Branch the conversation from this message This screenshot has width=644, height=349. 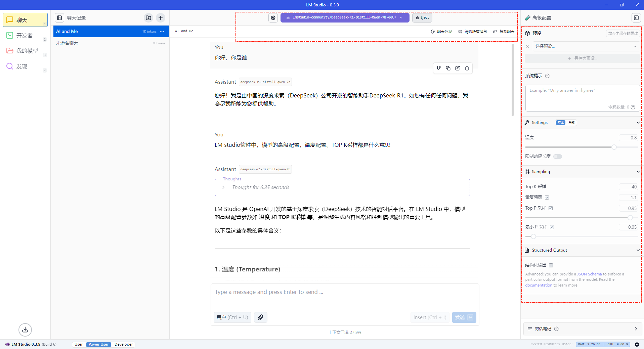pyautogui.click(x=439, y=68)
